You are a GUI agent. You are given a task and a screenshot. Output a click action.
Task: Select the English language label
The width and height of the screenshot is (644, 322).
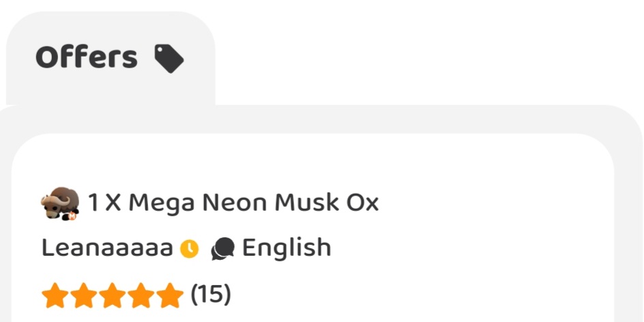pyautogui.click(x=287, y=248)
